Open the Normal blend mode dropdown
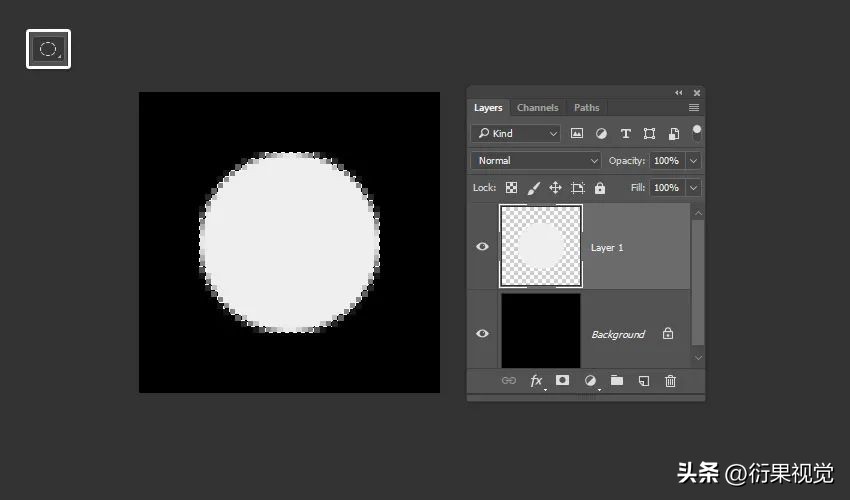Screen dimensions: 850x500 (x=536, y=161)
